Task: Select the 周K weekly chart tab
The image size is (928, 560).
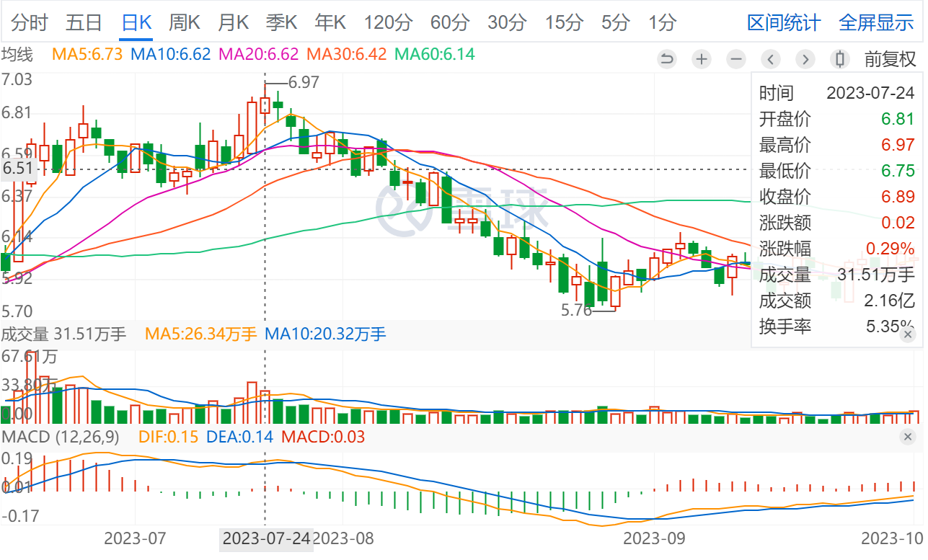Action: pyautogui.click(x=184, y=22)
